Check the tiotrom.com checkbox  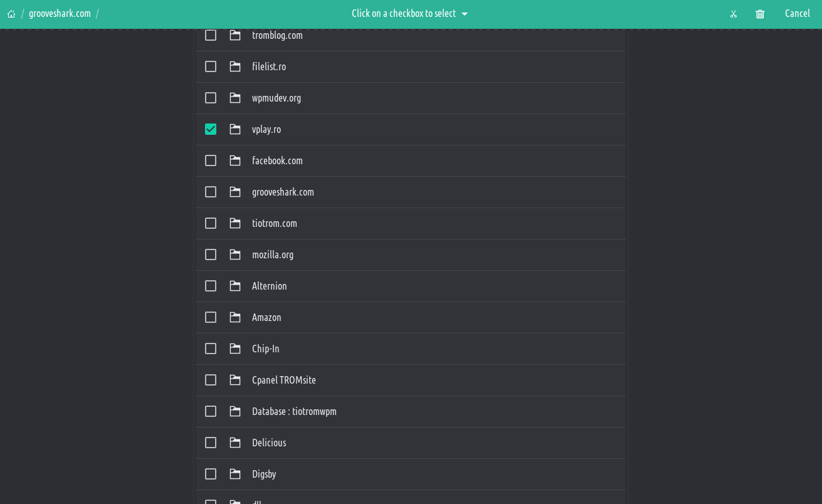(211, 223)
